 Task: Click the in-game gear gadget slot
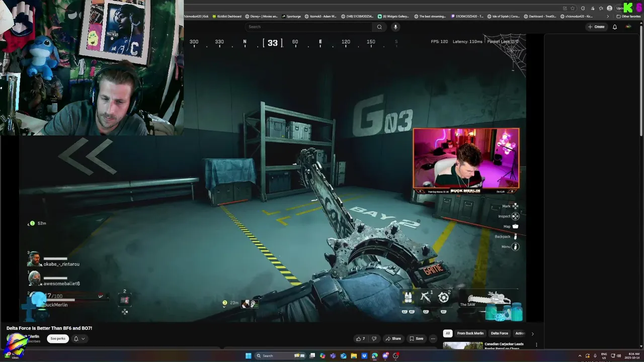(444, 298)
